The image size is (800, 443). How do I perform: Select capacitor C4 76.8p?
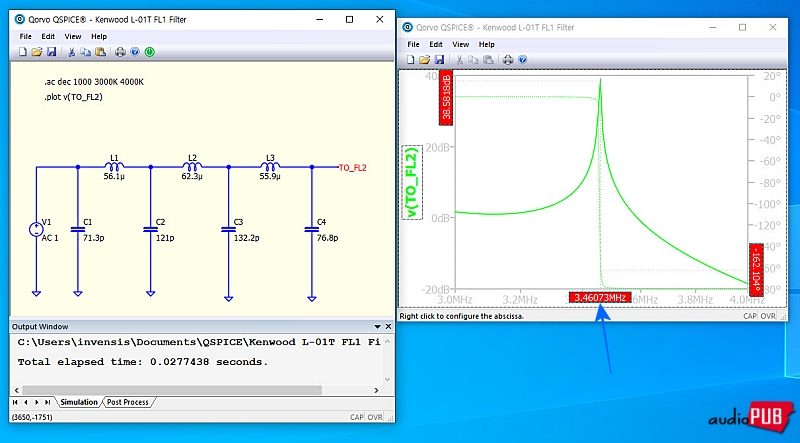pyautogui.click(x=312, y=230)
